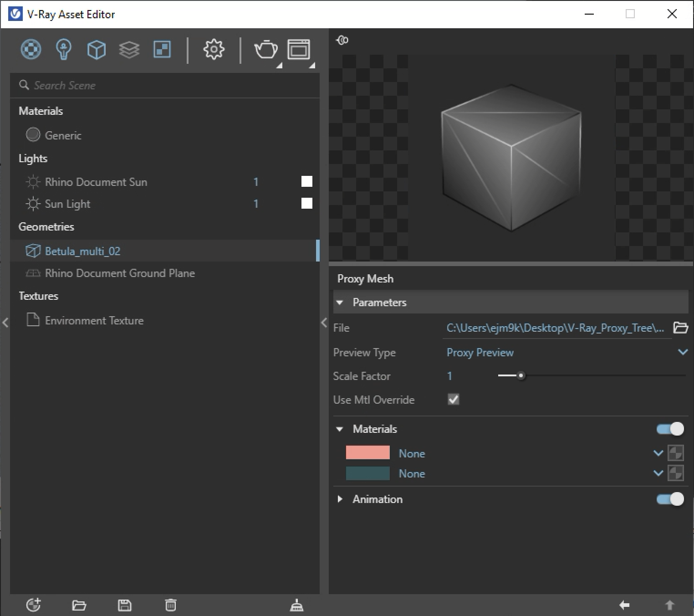The height and width of the screenshot is (616, 694).
Task: Select Environment Texture item
Action: [94, 320]
